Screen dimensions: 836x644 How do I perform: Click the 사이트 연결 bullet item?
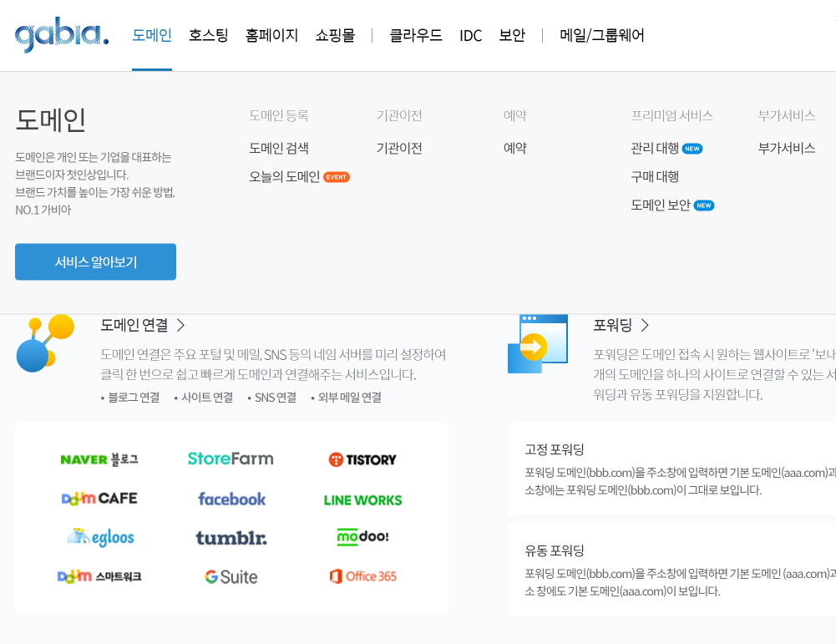207,397
